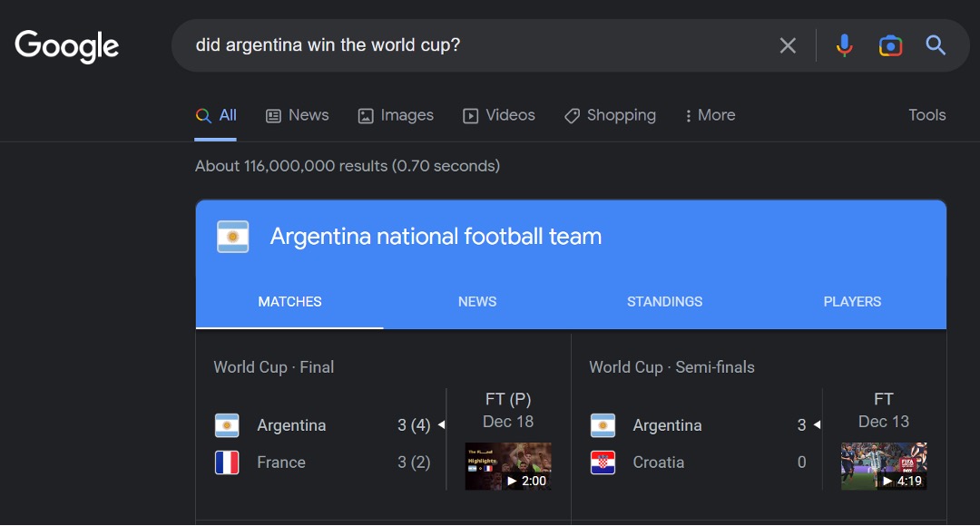Start voice search with microphone icon
Screen dimensions: 980x526
pos(845,45)
